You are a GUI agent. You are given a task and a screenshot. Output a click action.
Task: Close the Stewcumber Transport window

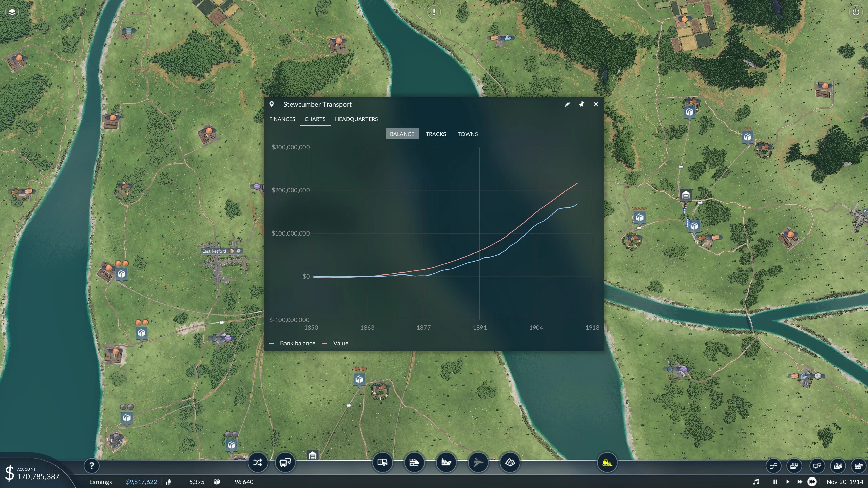click(x=596, y=104)
